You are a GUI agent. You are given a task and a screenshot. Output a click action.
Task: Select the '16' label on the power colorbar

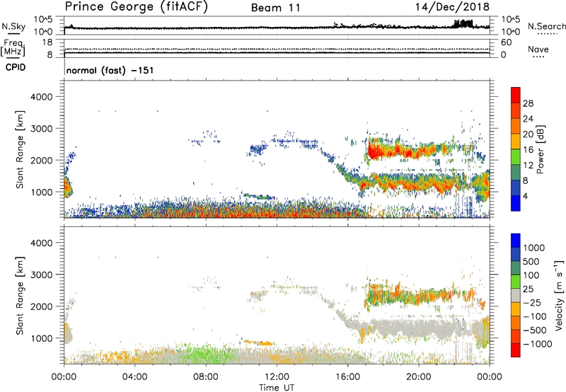528,150
